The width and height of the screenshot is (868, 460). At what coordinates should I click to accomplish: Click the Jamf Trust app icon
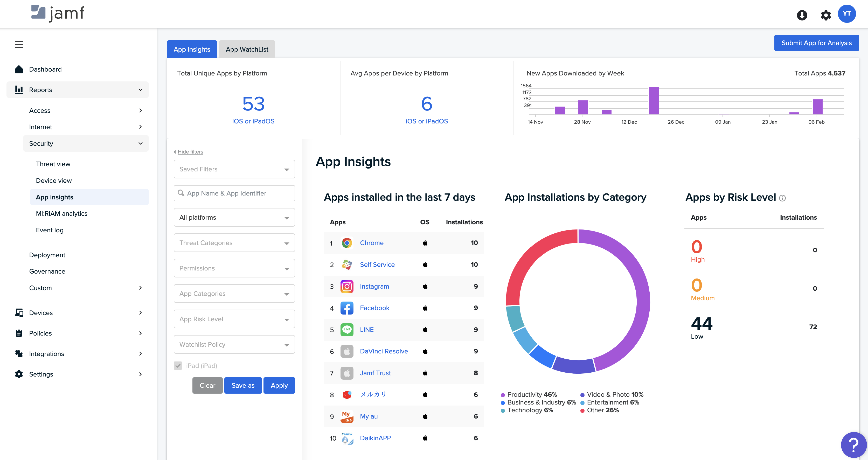(347, 373)
